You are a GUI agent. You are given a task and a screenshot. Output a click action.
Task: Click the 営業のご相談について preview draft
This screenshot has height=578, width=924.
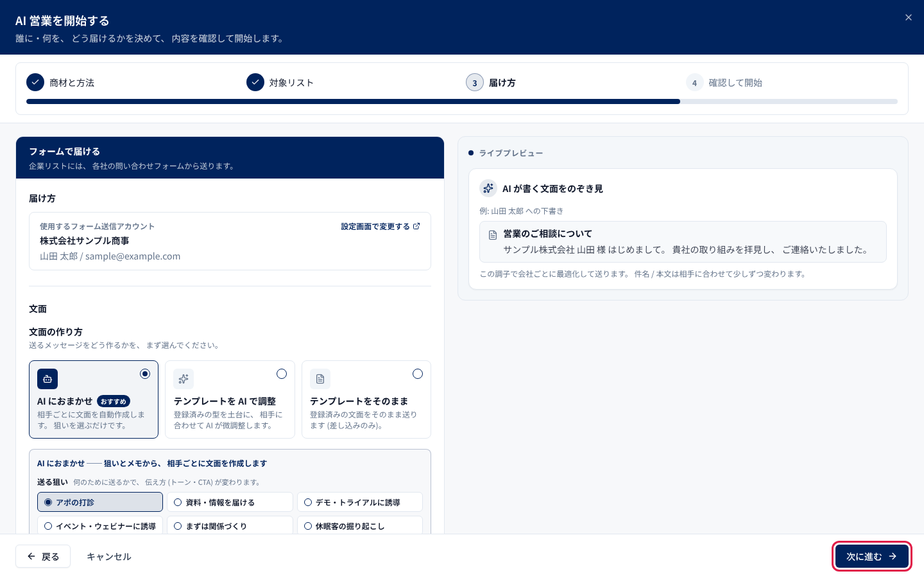tap(683, 242)
